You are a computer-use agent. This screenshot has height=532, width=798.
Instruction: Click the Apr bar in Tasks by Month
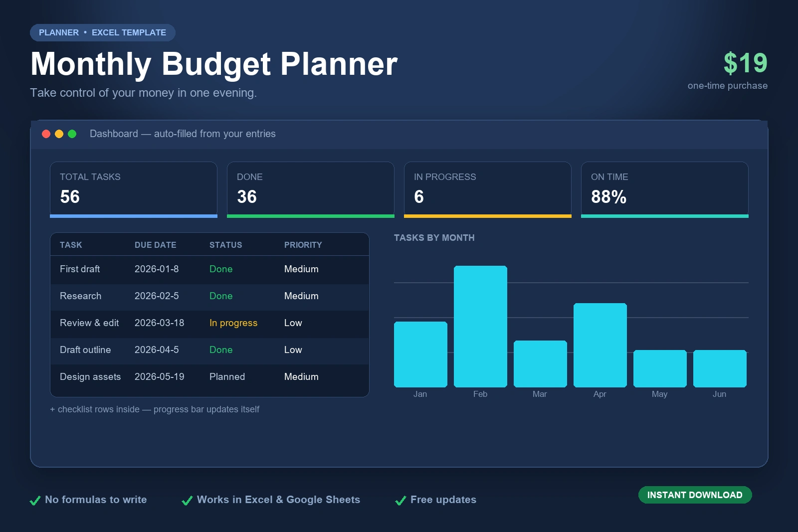click(600, 345)
